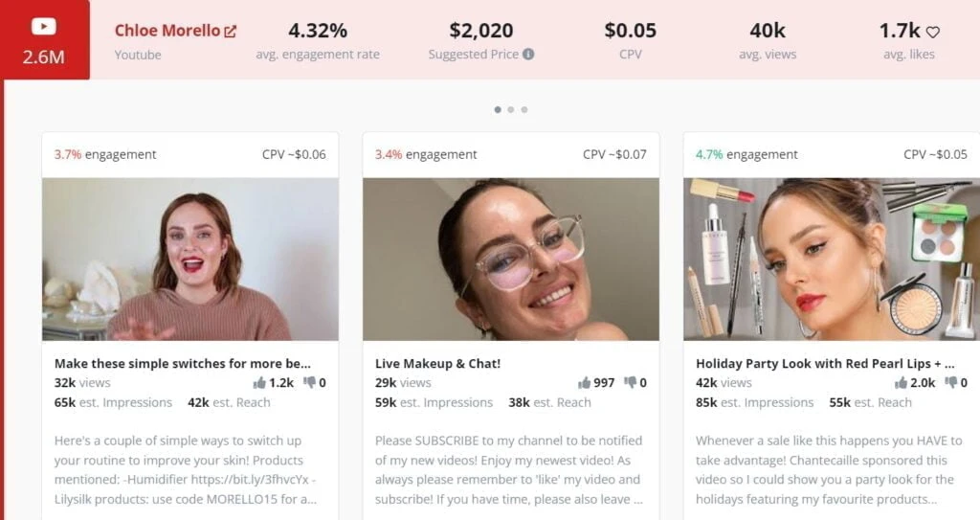Viewport: 980px width, 520px height.
Task: Open the 'Live Makeup & Chat!' title
Action: click(437, 364)
